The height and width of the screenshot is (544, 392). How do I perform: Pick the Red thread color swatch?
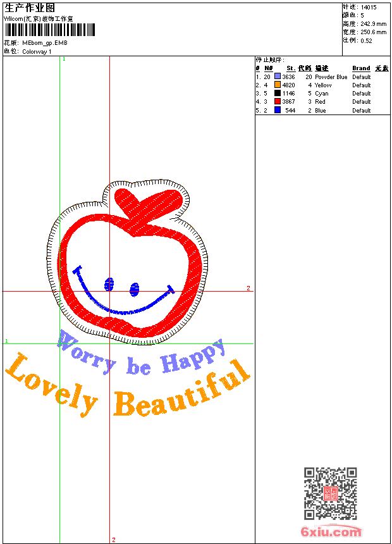[278, 102]
